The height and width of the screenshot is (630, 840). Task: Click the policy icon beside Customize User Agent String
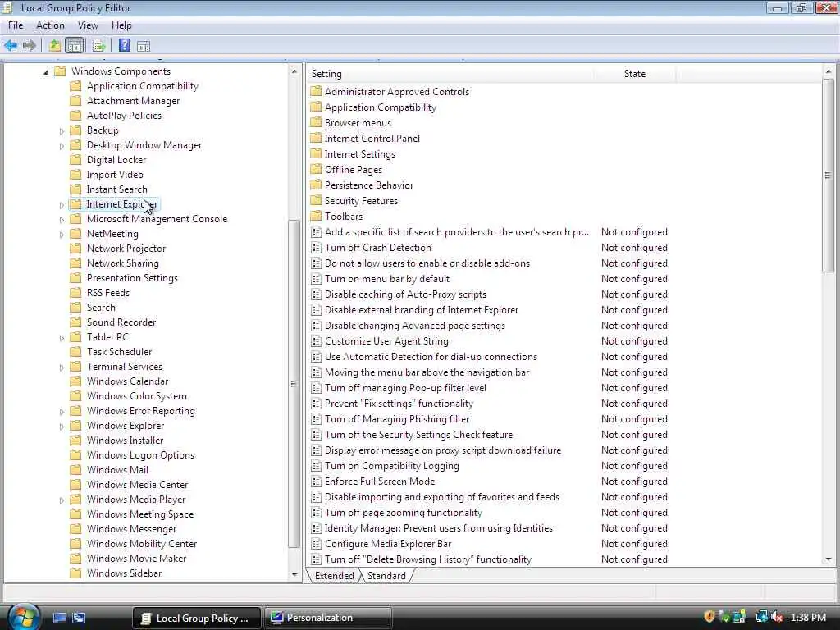pos(316,340)
